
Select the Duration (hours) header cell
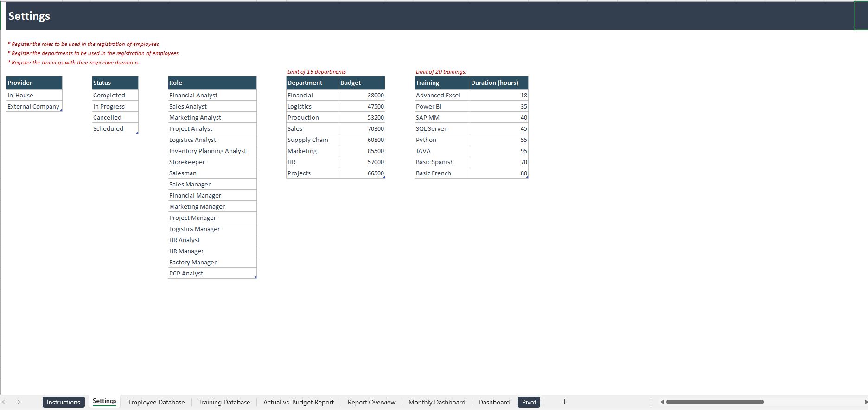click(498, 83)
